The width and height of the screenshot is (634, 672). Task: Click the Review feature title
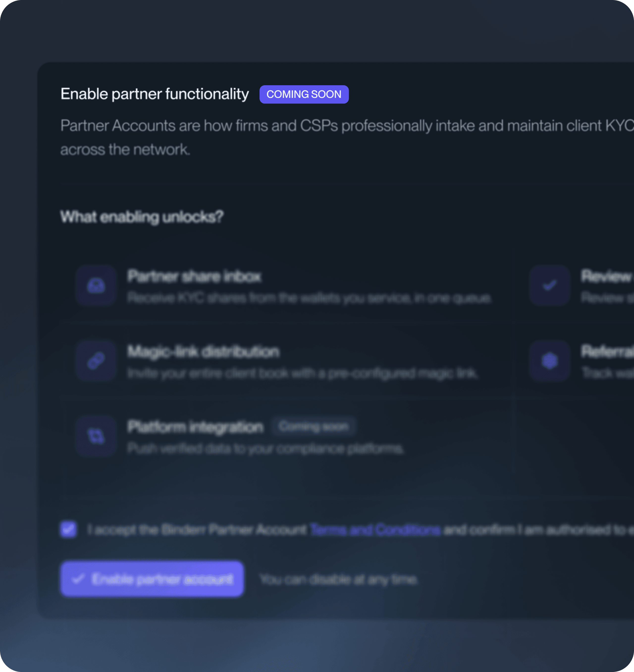607,276
